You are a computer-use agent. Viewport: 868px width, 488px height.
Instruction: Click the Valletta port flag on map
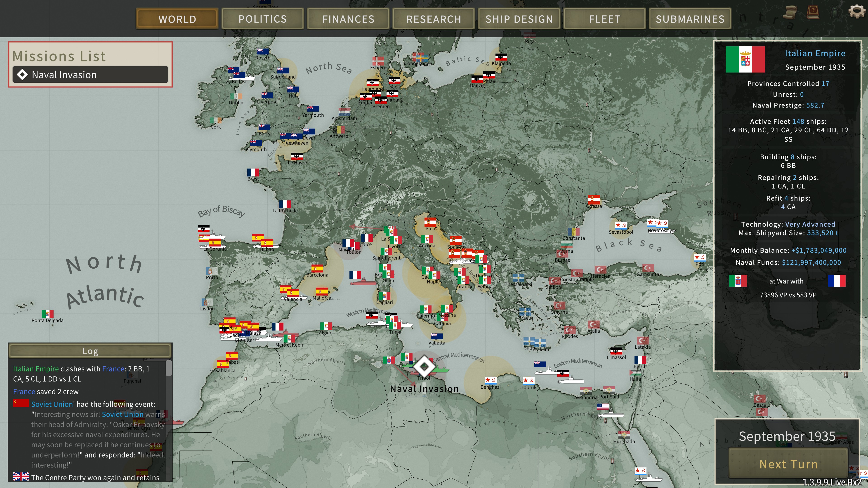tap(437, 336)
